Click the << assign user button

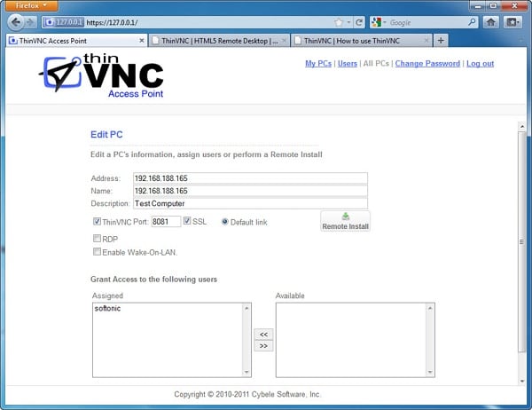point(263,335)
